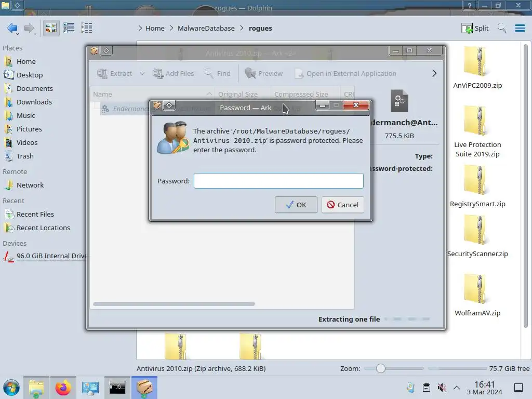The height and width of the screenshot is (399, 532).
Task: Click Add Files in Ark toolbar
Action: coord(174,73)
